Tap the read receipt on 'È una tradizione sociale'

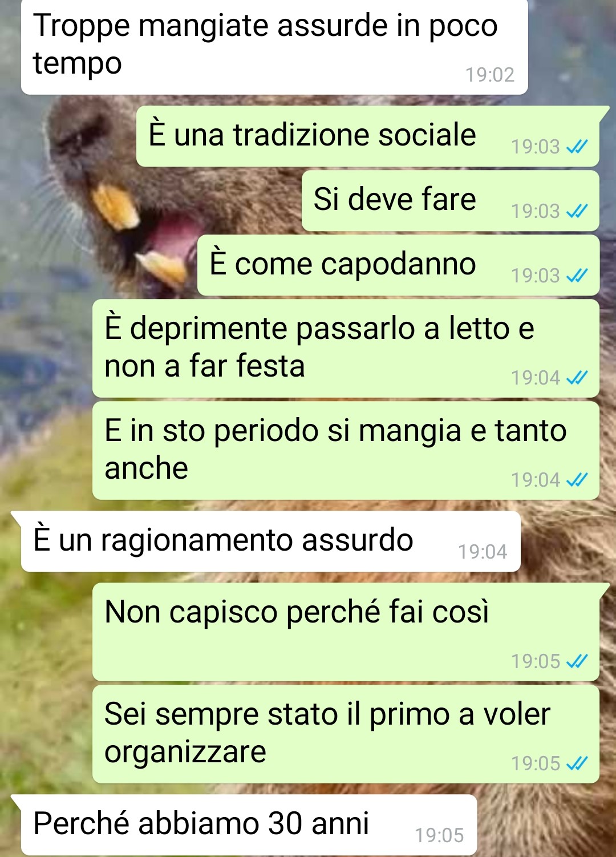coord(577,147)
